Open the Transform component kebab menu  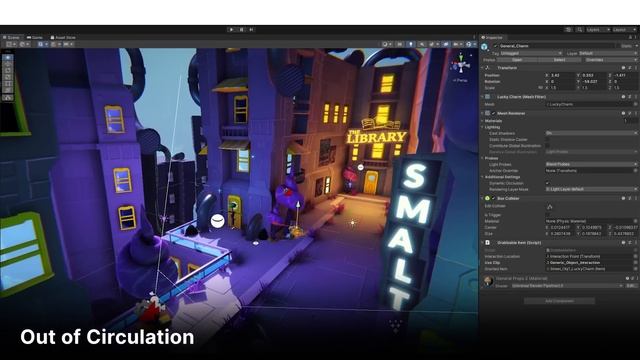click(x=636, y=68)
